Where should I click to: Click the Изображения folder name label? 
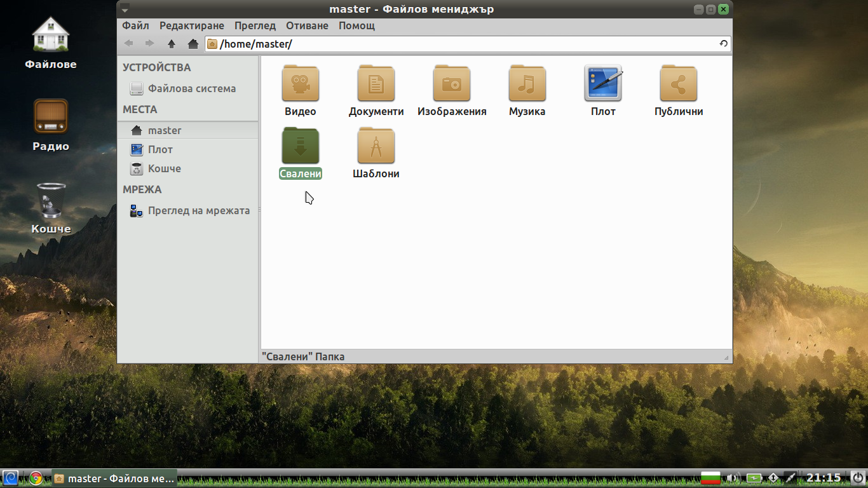452,111
